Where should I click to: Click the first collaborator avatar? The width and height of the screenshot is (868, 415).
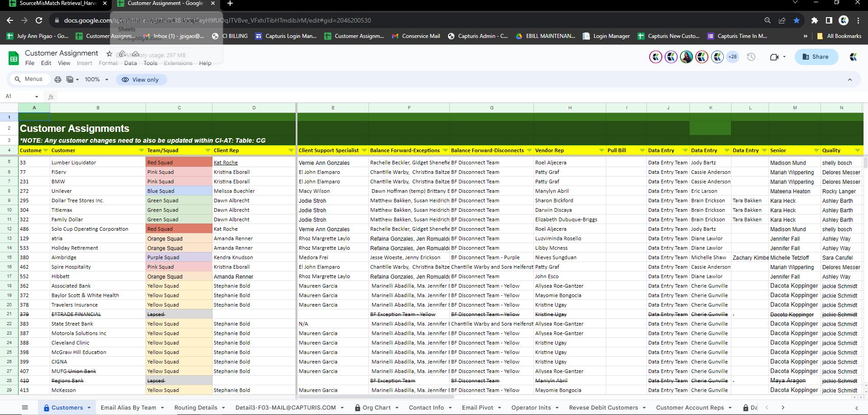pyautogui.click(x=656, y=57)
